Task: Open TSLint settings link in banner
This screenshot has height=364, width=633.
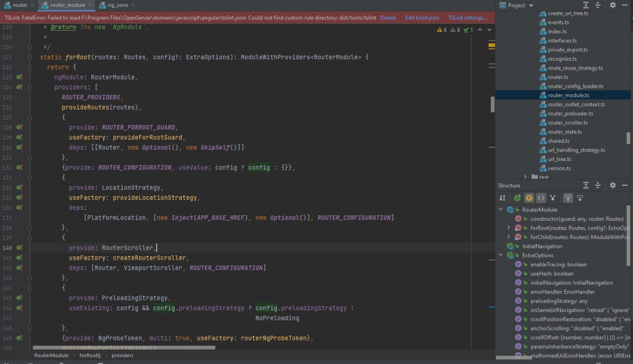Action: (467, 18)
